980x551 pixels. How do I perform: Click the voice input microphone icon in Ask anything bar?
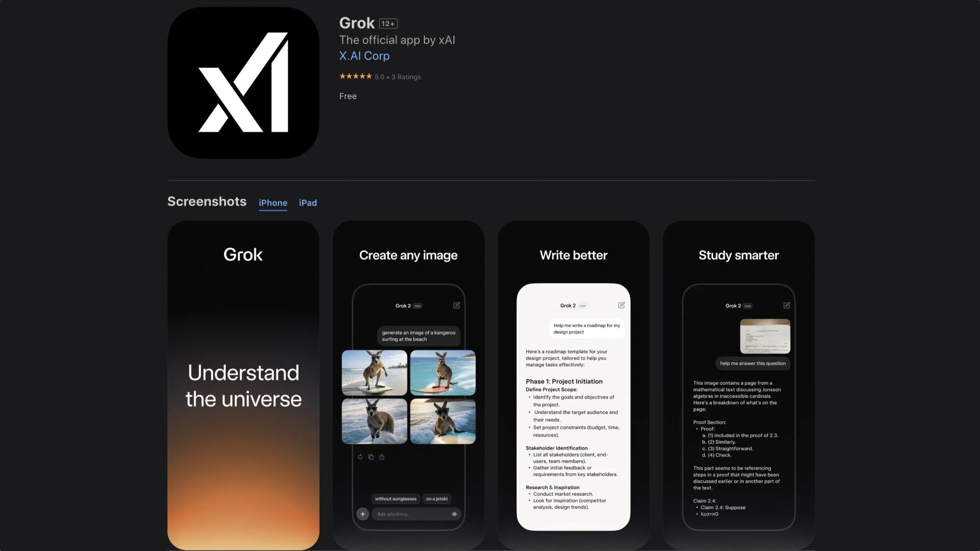[455, 513]
